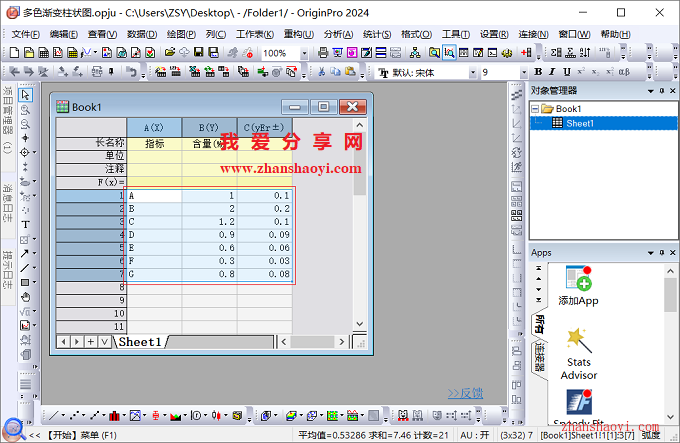
Task: Expand the line plot type dropdown arrow
Action: (63, 416)
